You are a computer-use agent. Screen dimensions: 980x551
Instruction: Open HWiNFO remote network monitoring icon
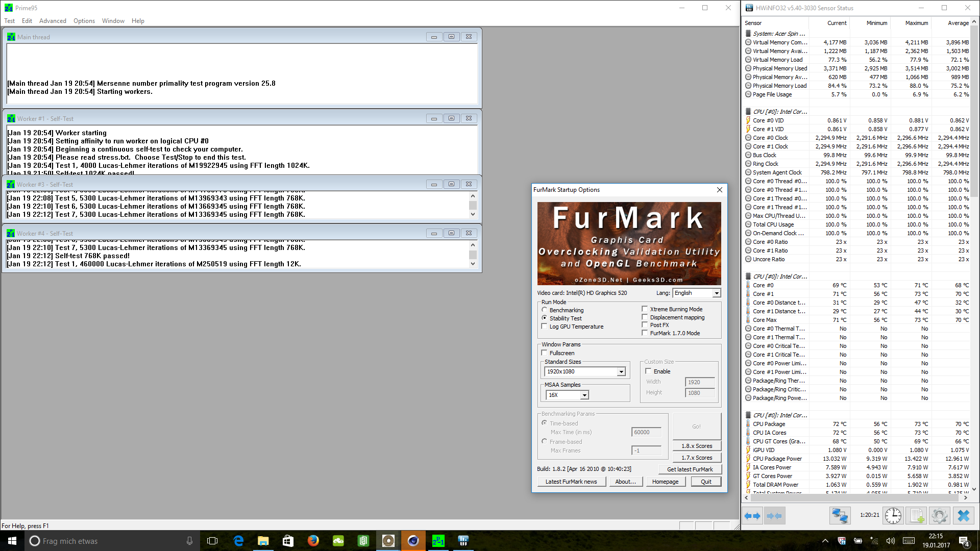coord(840,516)
